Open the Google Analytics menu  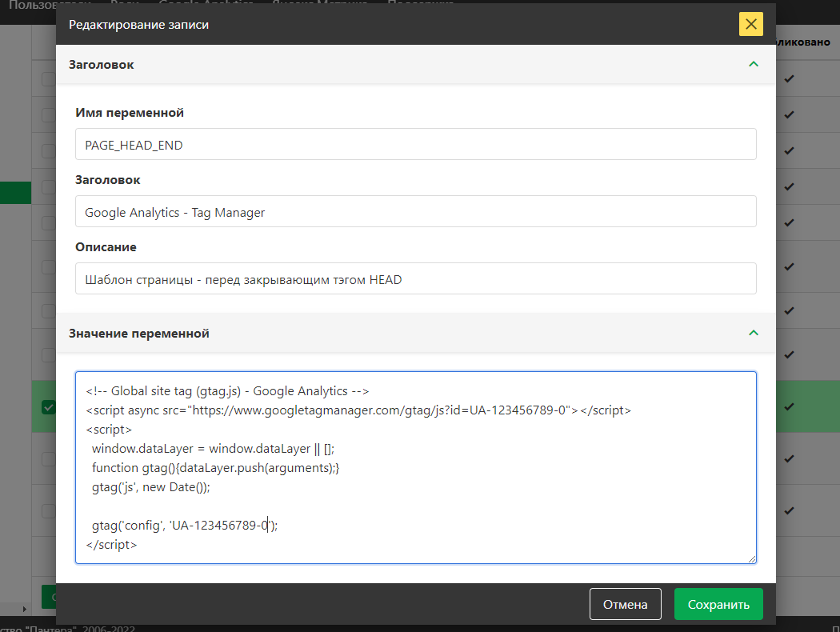coord(206,3)
